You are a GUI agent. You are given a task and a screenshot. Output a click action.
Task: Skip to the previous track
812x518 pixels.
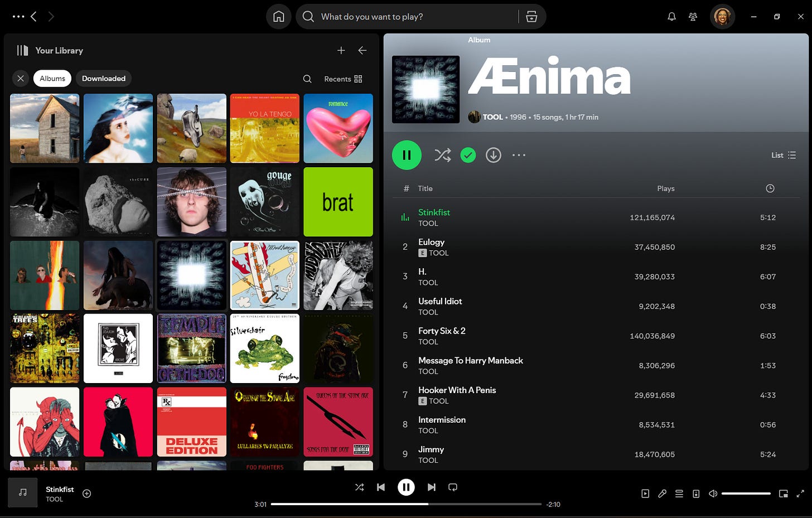(x=381, y=487)
